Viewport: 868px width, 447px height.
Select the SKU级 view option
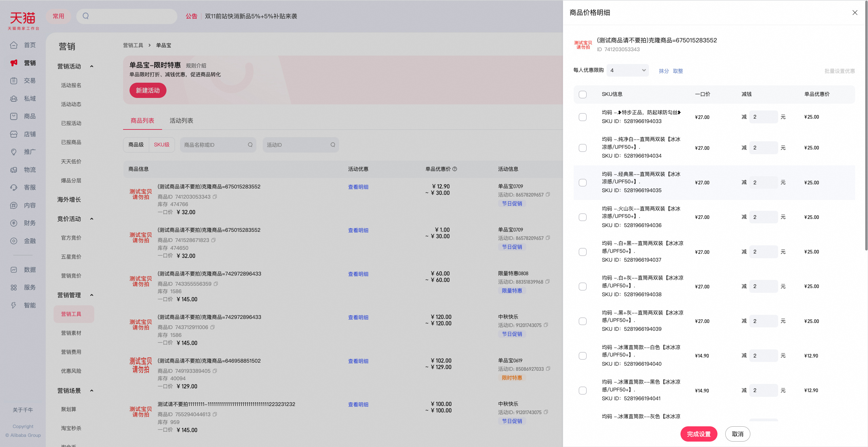pyautogui.click(x=162, y=145)
